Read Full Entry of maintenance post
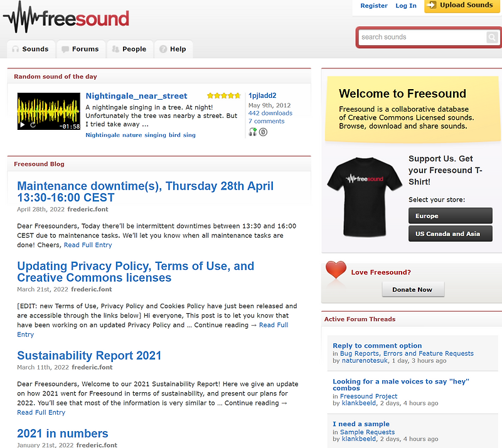Image resolution: width=502 pixels, height=448 pixels. pos(88,245)
